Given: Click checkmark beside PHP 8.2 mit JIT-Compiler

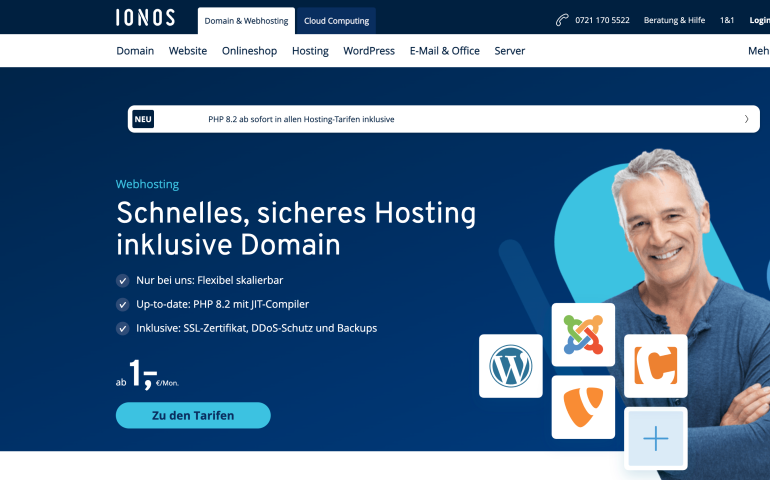Looking at the screenshot, I should [x=122, y=305].
